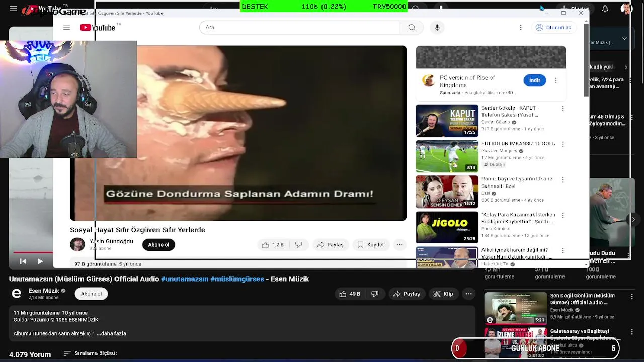Open more actions next to Kaydet
The image size is (644, 362).
coord(400,245)
